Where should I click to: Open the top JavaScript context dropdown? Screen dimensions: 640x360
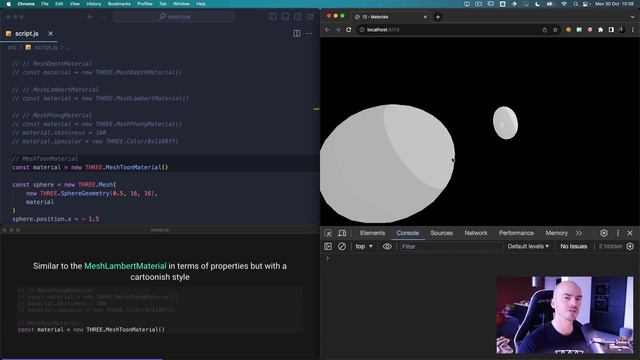[x=364, y=246]
